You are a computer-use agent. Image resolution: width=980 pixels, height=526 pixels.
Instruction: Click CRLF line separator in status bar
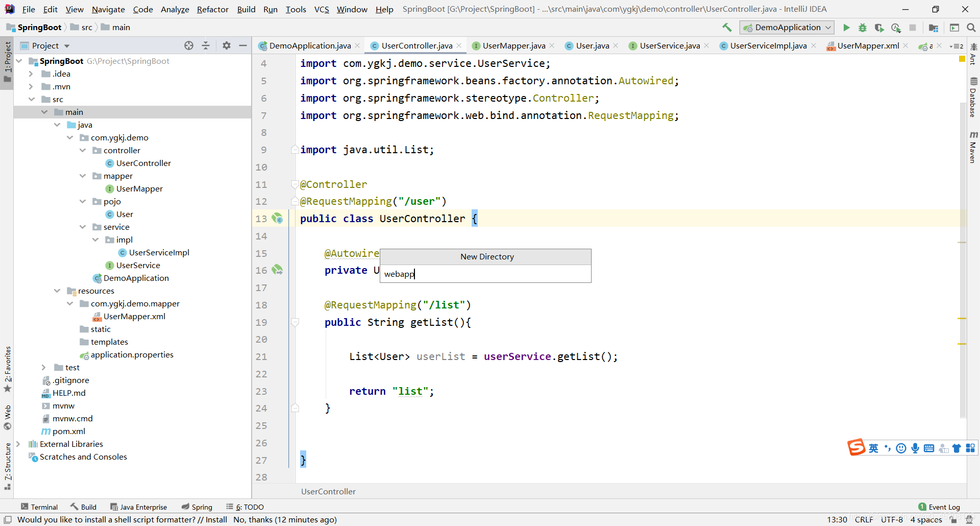click(x=864, y=520)
